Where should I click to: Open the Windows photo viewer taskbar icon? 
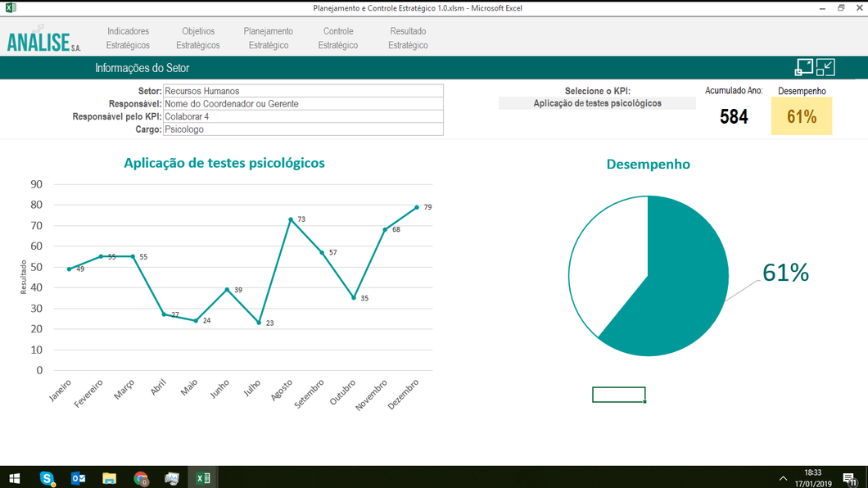pyautogui.click(x=172, y=478)
